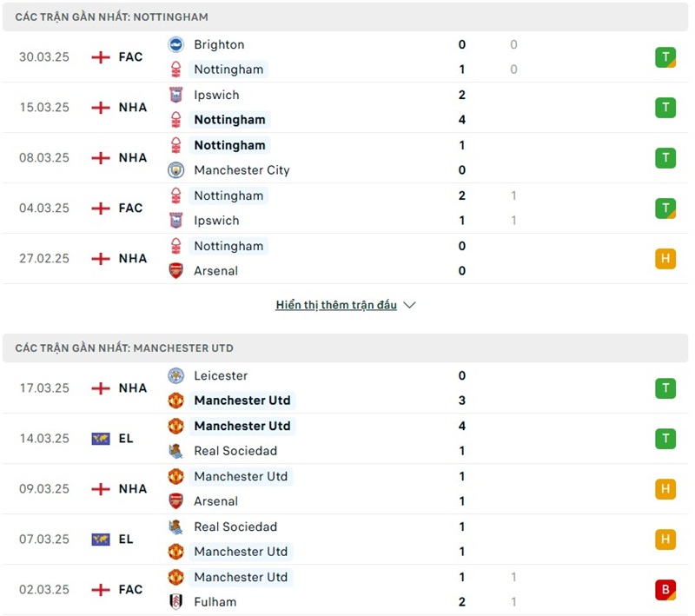Click the England flag icon on 30.03.25

101,57
